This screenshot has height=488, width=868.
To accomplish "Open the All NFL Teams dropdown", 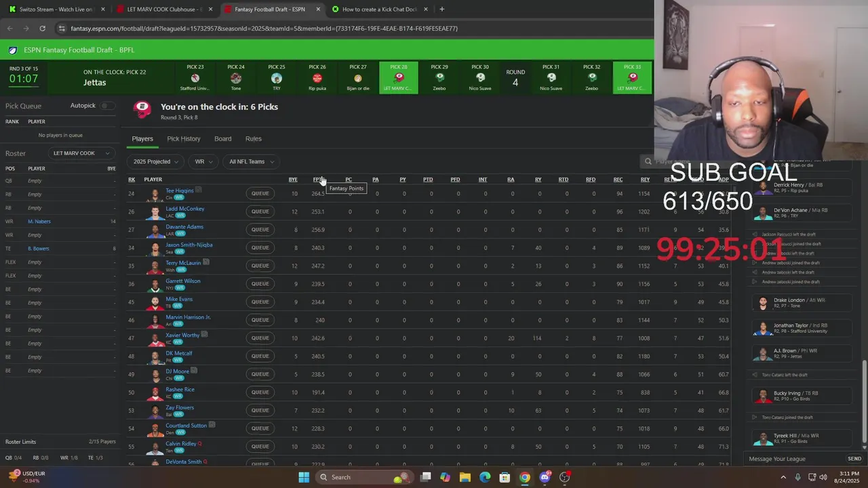I will click(x=252, y=162).
